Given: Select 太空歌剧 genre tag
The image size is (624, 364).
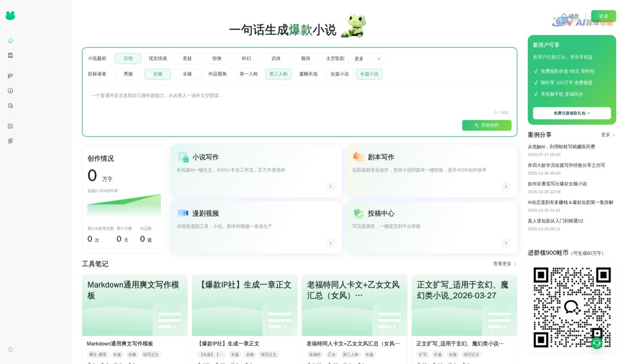Looking at the screenshot, I should pos(335,59).
